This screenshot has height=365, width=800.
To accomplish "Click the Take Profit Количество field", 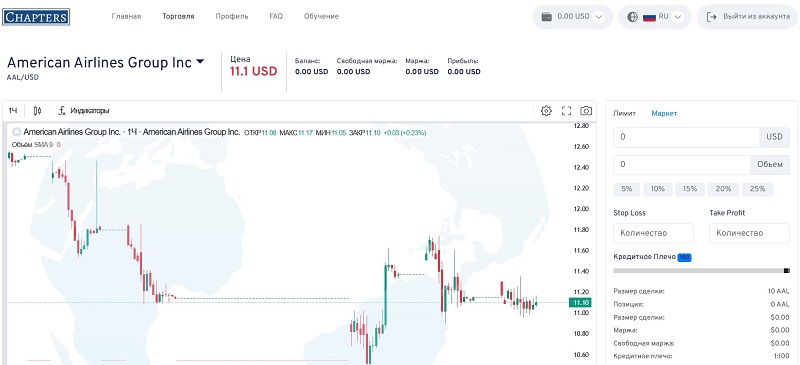I will pyautogui.click(x=749, y=233).
